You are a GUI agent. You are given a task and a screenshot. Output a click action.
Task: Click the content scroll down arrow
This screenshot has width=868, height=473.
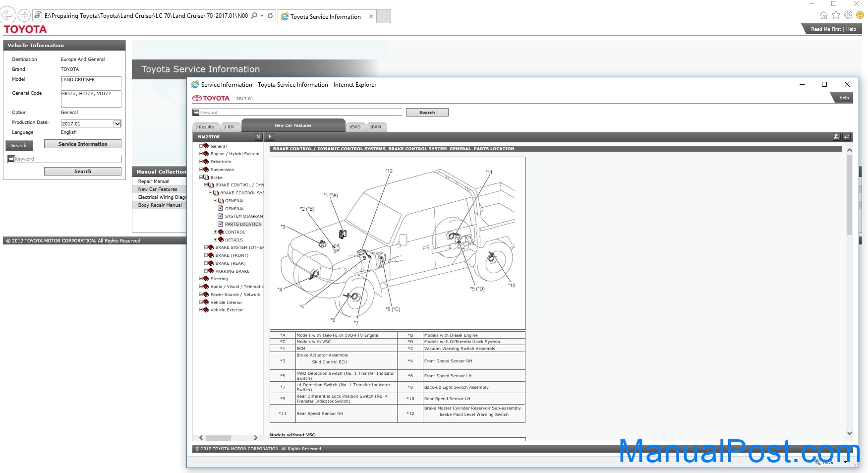click(849, 433)
